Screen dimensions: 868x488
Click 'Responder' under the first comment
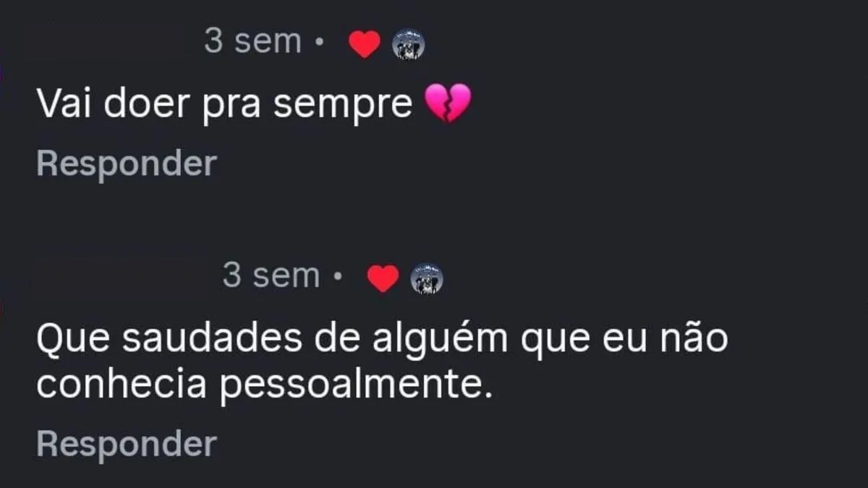(x=126, y=165)
